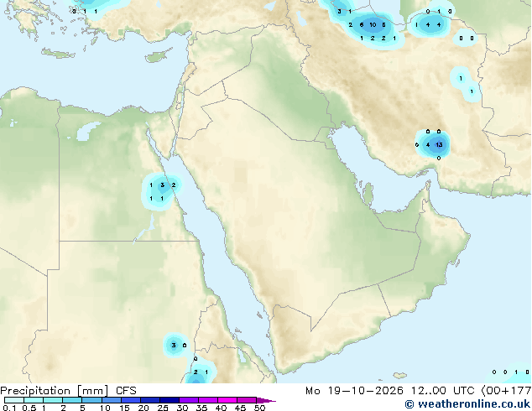Select the lightest 0.1–0.5 mm legend swatch
The width and height of the screenshot is (532, 411).
click(x=14, y=400)
